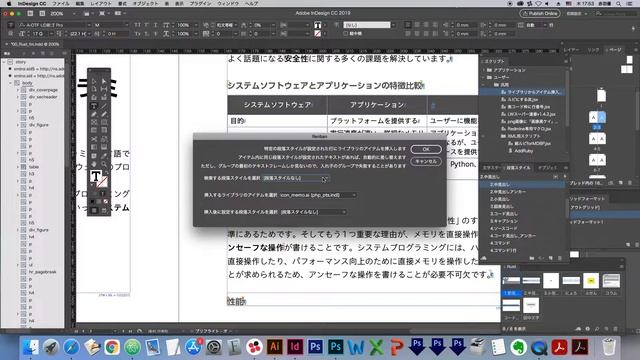Open Illustrator from the dock
The width and height of the screenshot is (640, 360).
point(275,347)
